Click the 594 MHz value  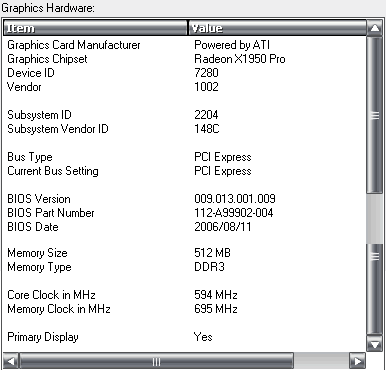(x=216, y=295)
